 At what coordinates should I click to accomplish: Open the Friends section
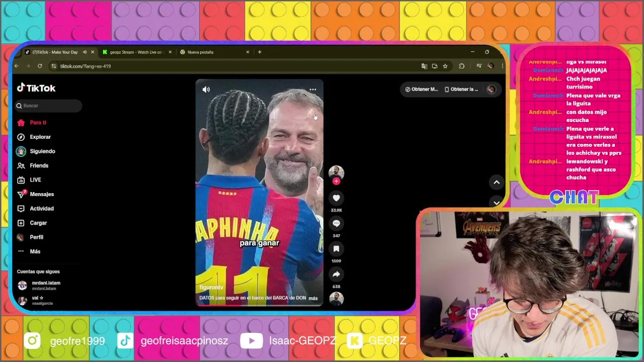(x=39, y=165)
